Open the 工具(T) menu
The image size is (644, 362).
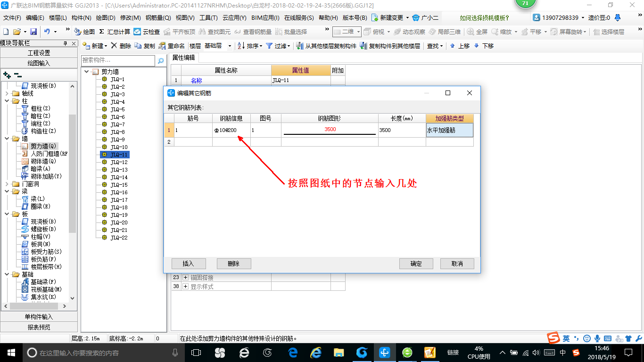point(208,17)
